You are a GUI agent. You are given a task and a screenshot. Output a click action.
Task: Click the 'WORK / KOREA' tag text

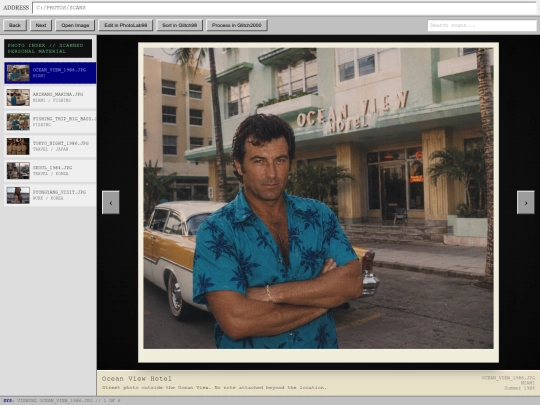click(x=48, y=198)
